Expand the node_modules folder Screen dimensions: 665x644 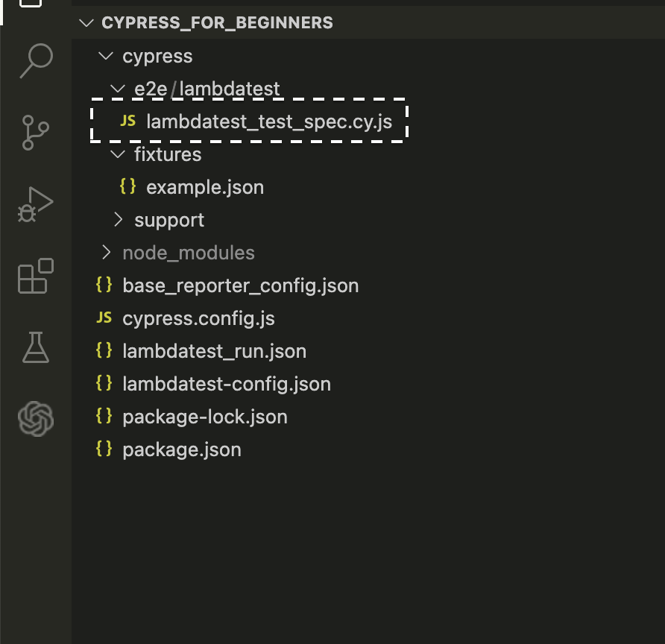(107, 253)
